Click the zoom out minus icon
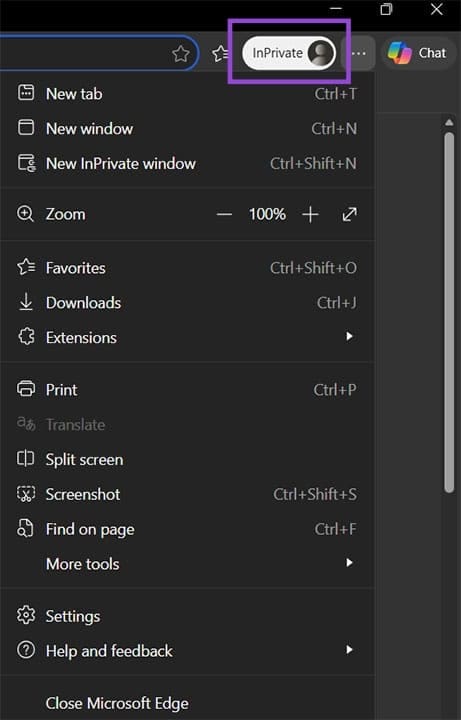This screenshot has width=461, height=720. 224,214
